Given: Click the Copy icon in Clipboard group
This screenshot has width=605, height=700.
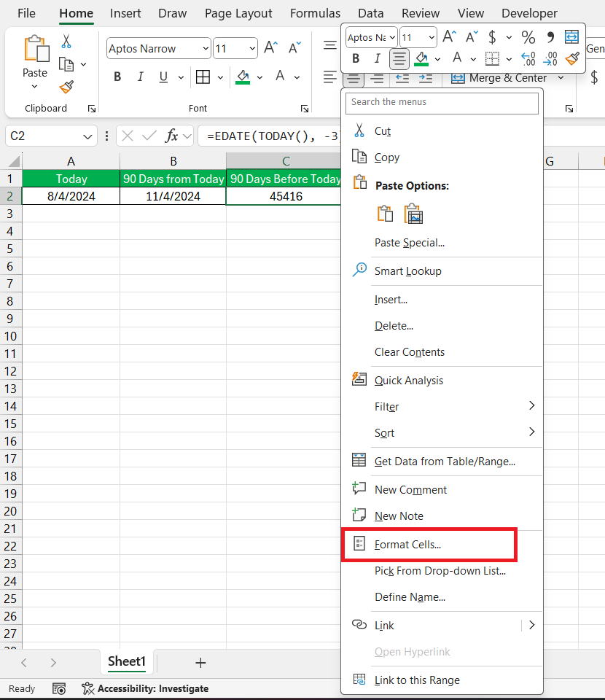Looking at the screenshot, I should (66, 64).
